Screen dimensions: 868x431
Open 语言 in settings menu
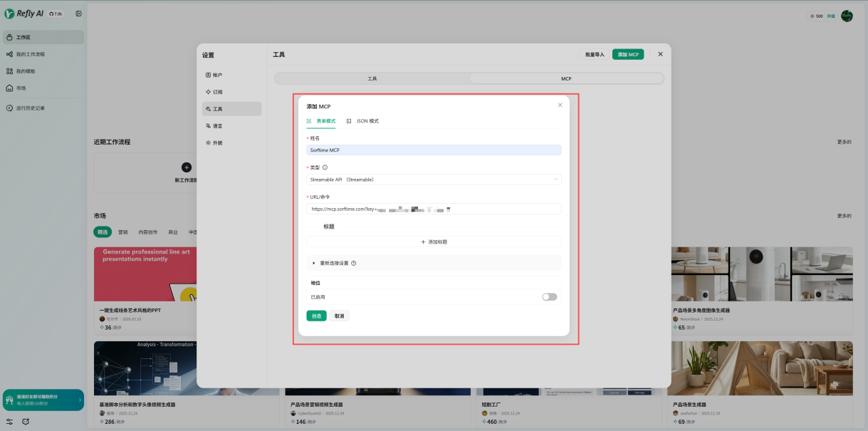point(217,126)
